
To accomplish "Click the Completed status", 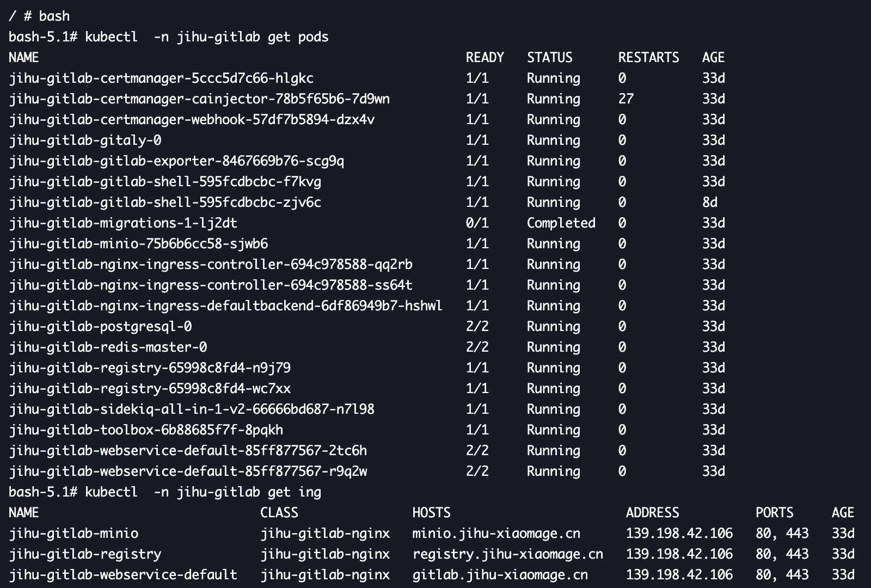I will pyautogui.click(x=561, y=223).
